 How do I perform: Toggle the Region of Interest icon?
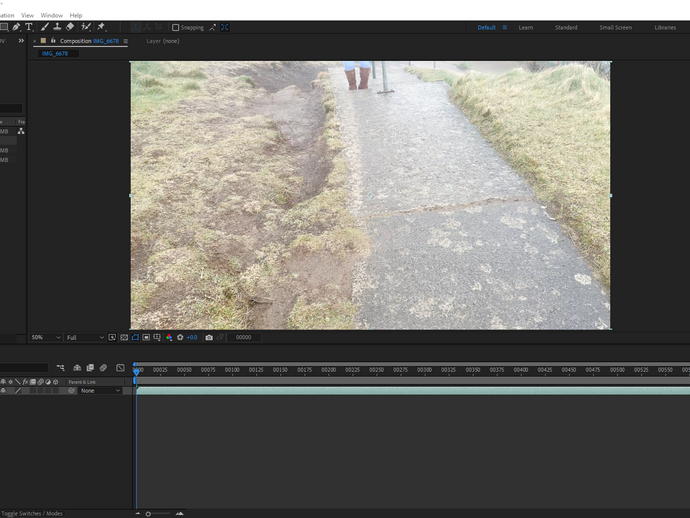146,337
